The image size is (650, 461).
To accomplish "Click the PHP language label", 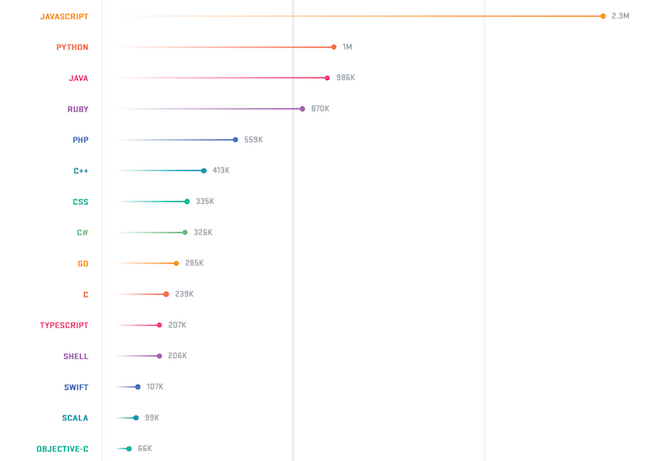I will [x=80, y=140].
